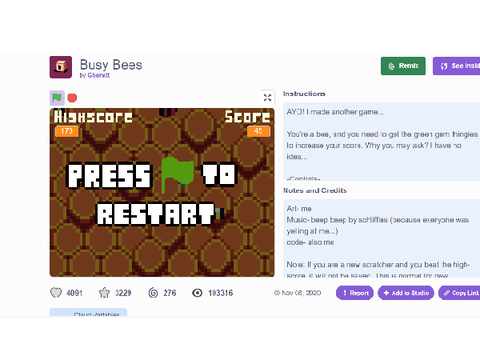
Task: Click the view count 103316
Action: (220, 293)
